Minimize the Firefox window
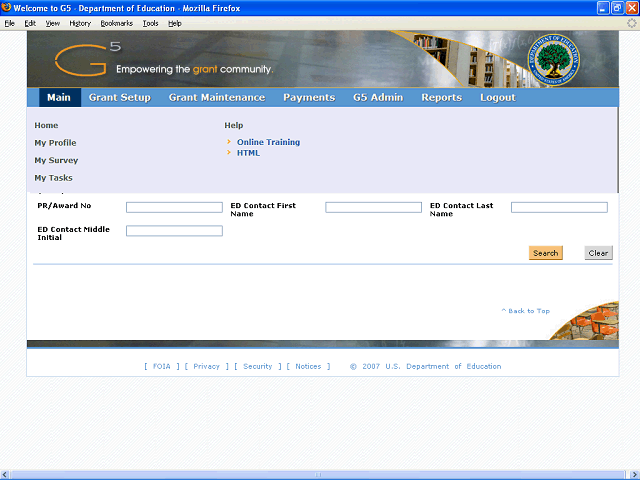The image size is (640, 480). 603,8
